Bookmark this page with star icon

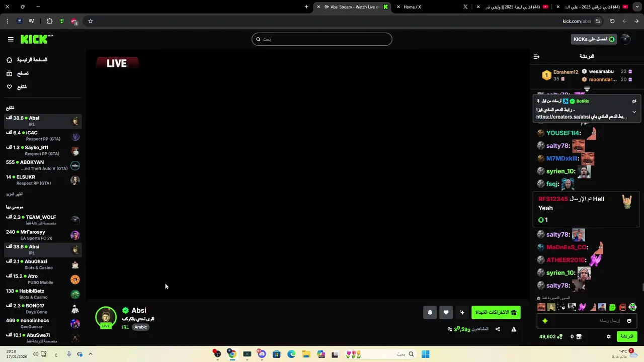click(x=91, y=21)
